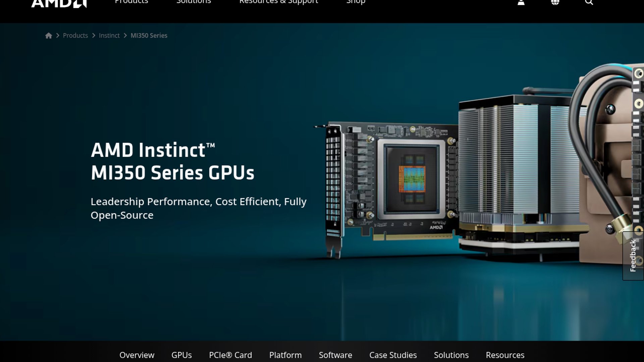The image size is (644, 362).
Task: Switch to the Solutions section tab
Action: [x=451, y=355]
